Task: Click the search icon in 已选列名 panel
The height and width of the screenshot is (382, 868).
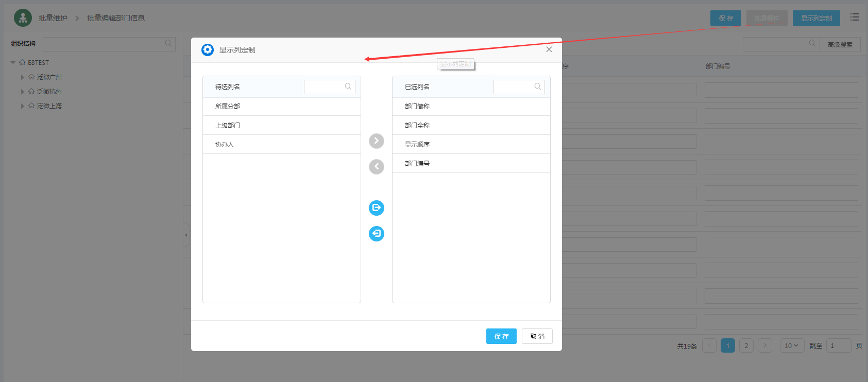Action: click(x=538, y=86)
